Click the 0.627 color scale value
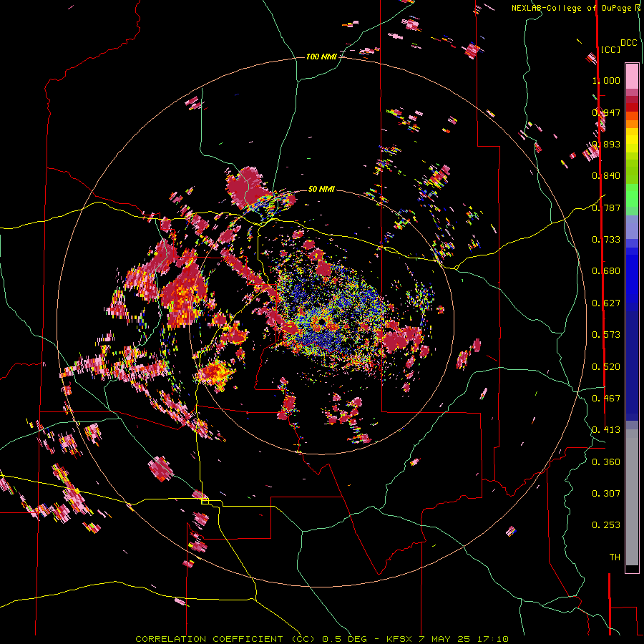The image size is (644, 644). (x=606, y=303)
